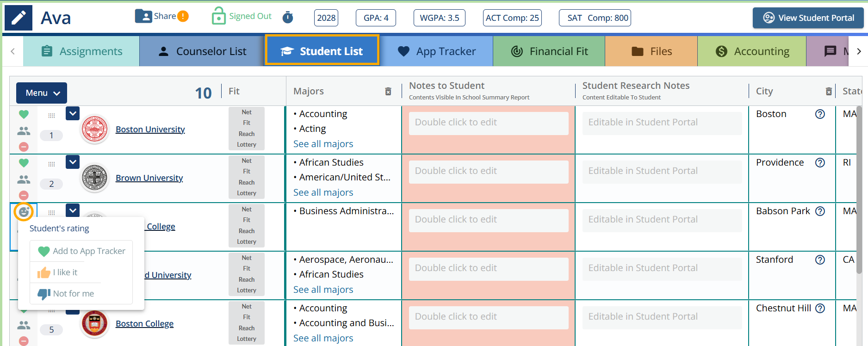Screen dimensions: 868x346
Task: Click the GPA: 4 box
Action: [x=376, y=18]
